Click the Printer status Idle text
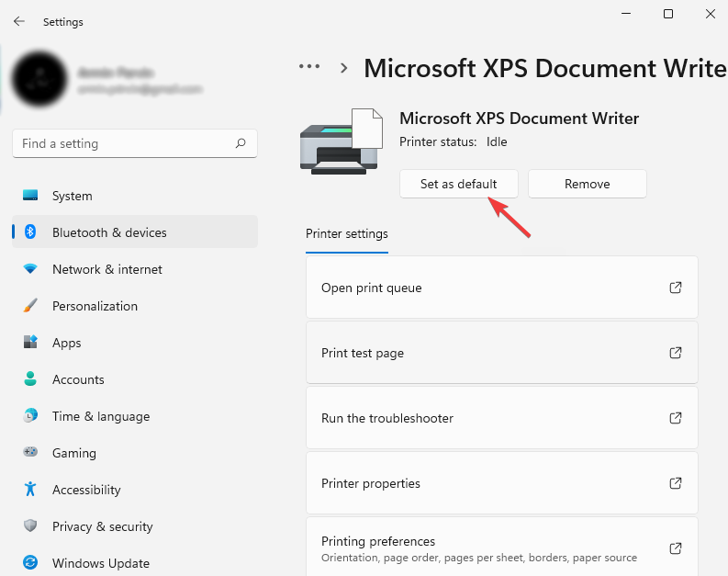This screenshot has height=576, width=728. point(454,141)
